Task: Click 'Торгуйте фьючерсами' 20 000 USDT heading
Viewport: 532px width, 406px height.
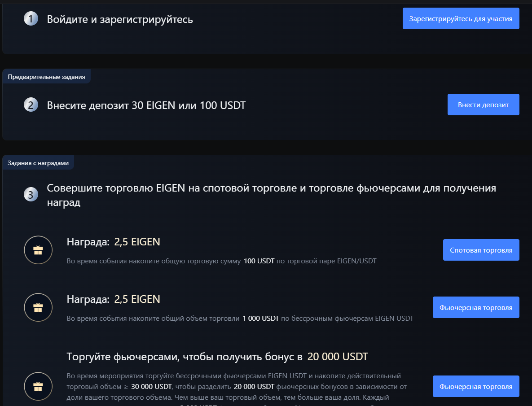Action: tap(217, 357)
